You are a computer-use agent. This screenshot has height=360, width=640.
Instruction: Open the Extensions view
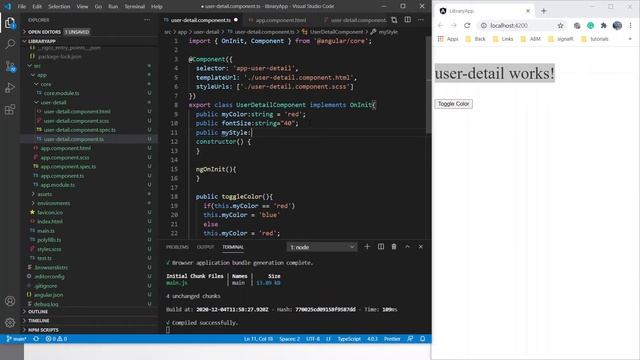pyautogui.click(x=10, y=109)
